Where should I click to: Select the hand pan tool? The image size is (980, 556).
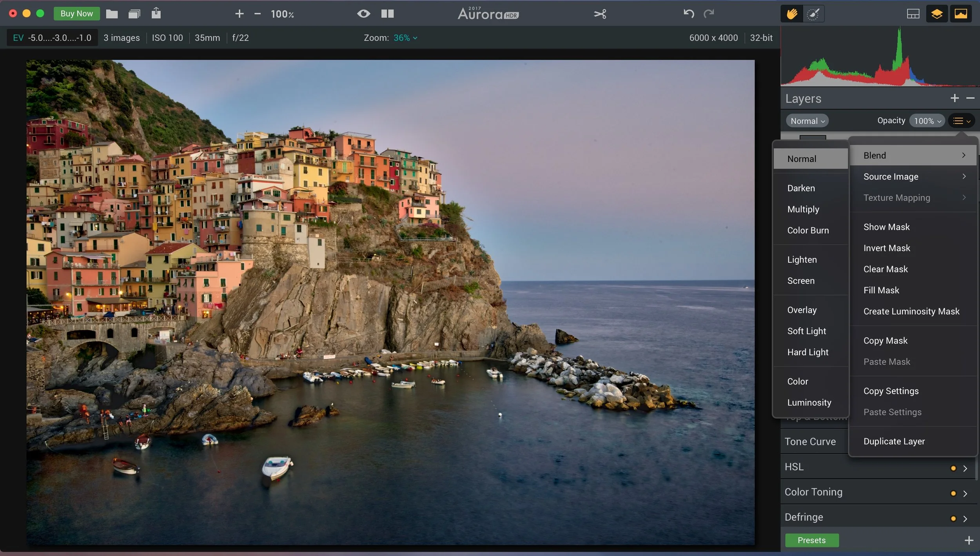click(792, 14)
